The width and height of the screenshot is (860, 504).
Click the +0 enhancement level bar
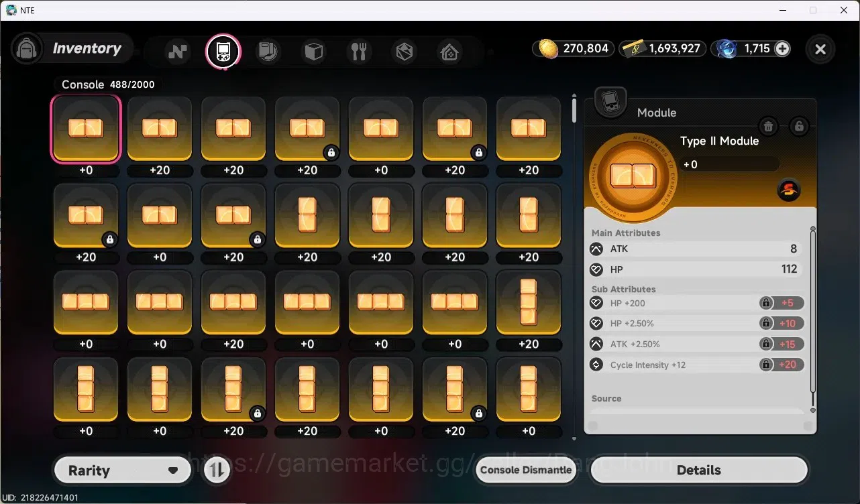[x=729, y=164]
